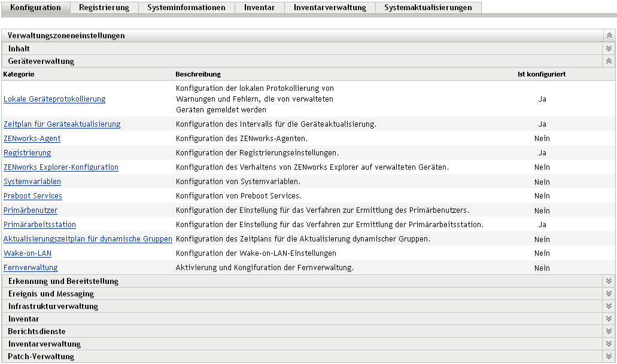Open Zeitplan für Geräteaktualisierung link
Viewport: 617px width, 364px height.
tap(62, 124)
